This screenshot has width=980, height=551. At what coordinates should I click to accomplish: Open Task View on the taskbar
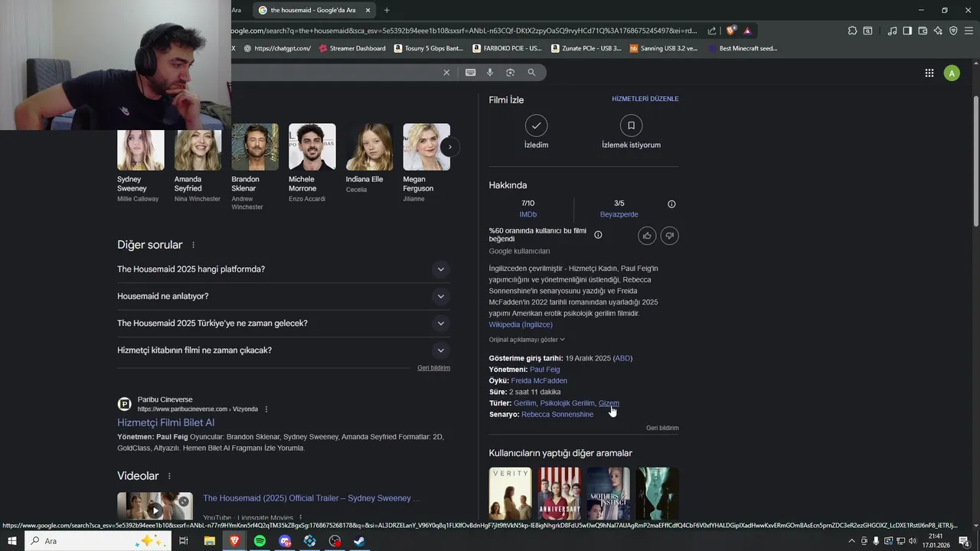184,541
